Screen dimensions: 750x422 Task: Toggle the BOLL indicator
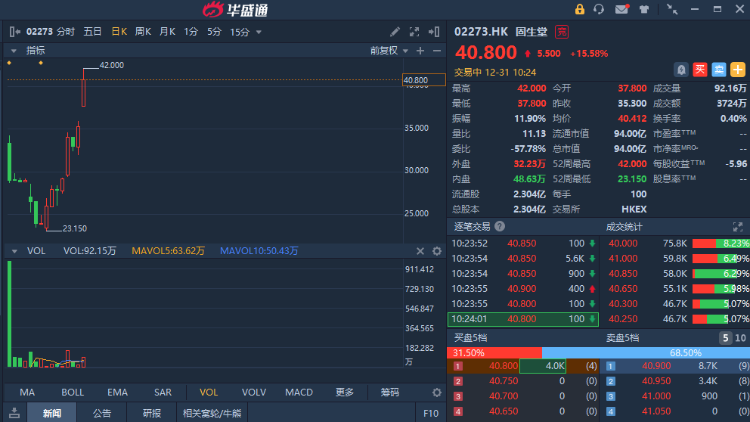(x=73, y=392)
